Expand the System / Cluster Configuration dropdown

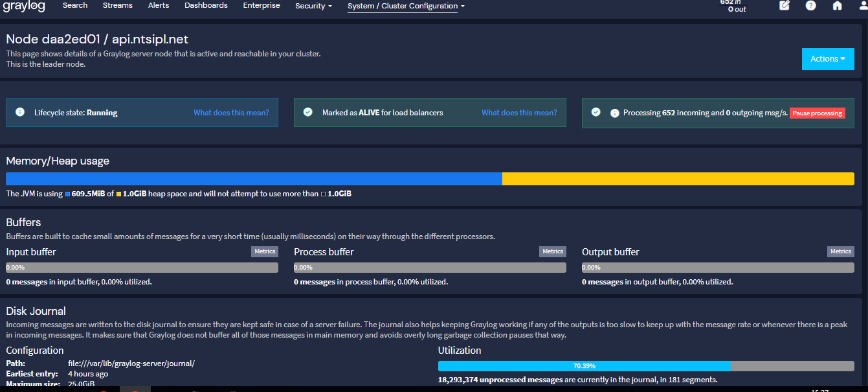(x=406, y=6)
